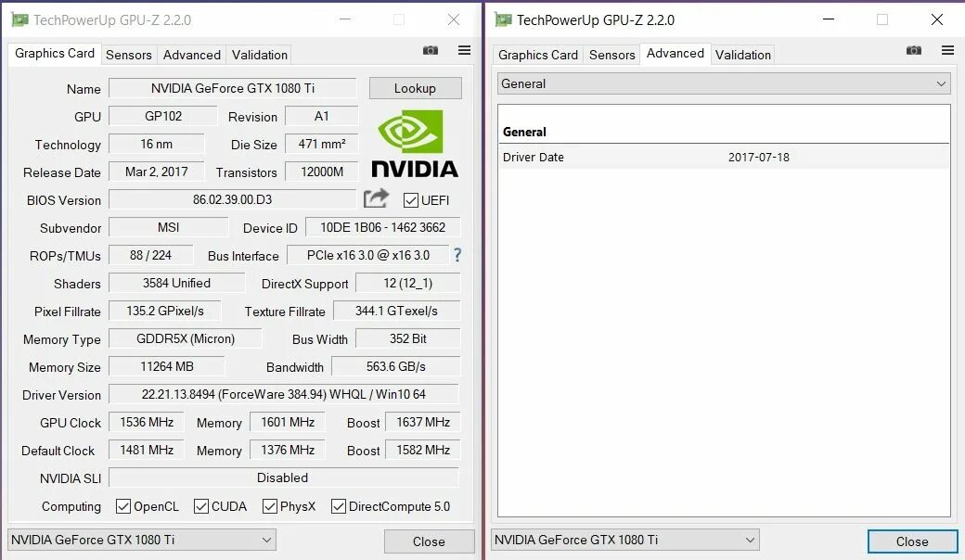Image resolution: width=965 pixels, height=560 pixels.
Task: Open GPU selector dropdown in right window
Action: [x=625, y=540]
